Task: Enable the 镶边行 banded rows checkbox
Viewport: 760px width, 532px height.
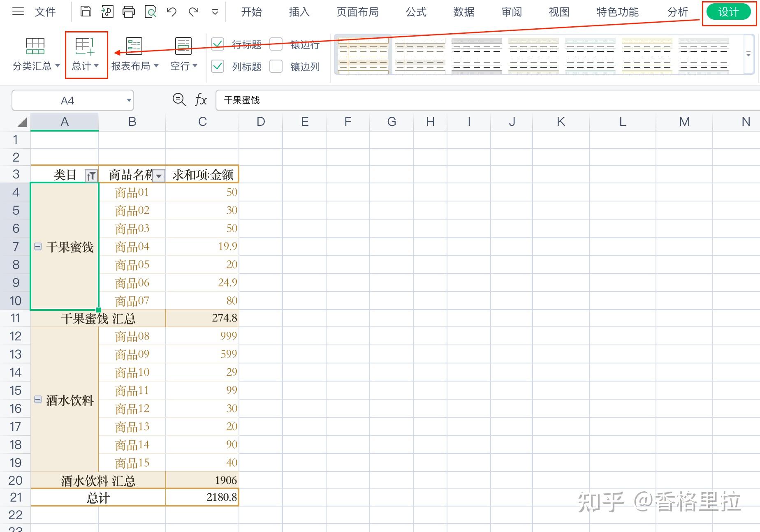Action: pyautogui.click(x=276, y=44)
